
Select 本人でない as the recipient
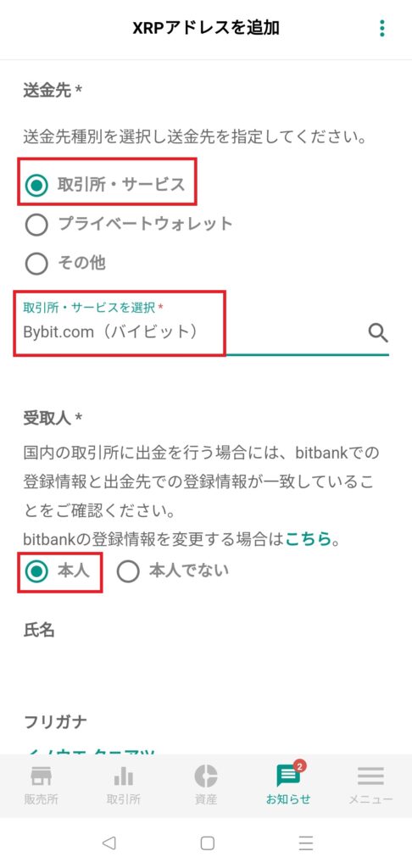coord(173,571)
